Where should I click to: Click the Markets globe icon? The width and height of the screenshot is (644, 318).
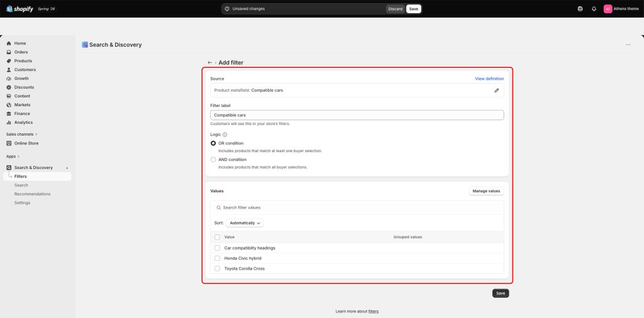point(9,105)
